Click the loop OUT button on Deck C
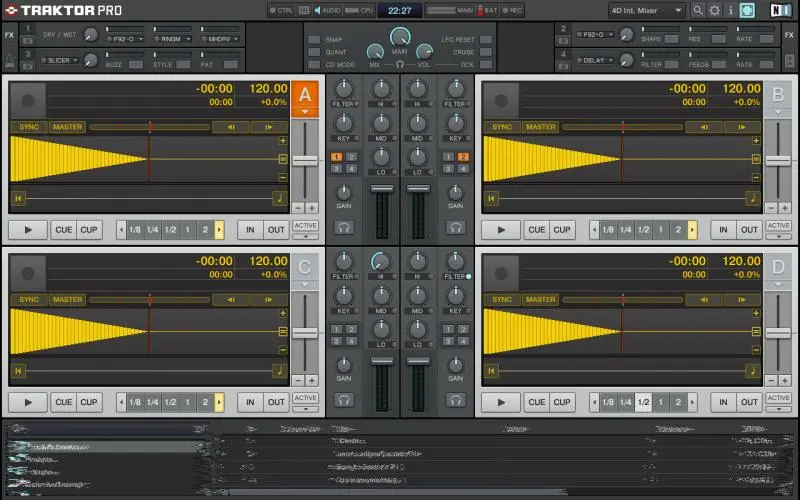800x500 pixels. [276, 402]
